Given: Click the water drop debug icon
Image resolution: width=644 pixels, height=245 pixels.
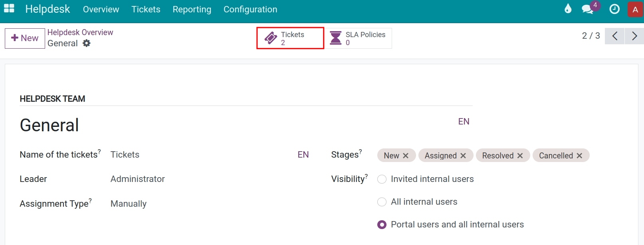Looking at the screenshot, I should coord(568,9).
